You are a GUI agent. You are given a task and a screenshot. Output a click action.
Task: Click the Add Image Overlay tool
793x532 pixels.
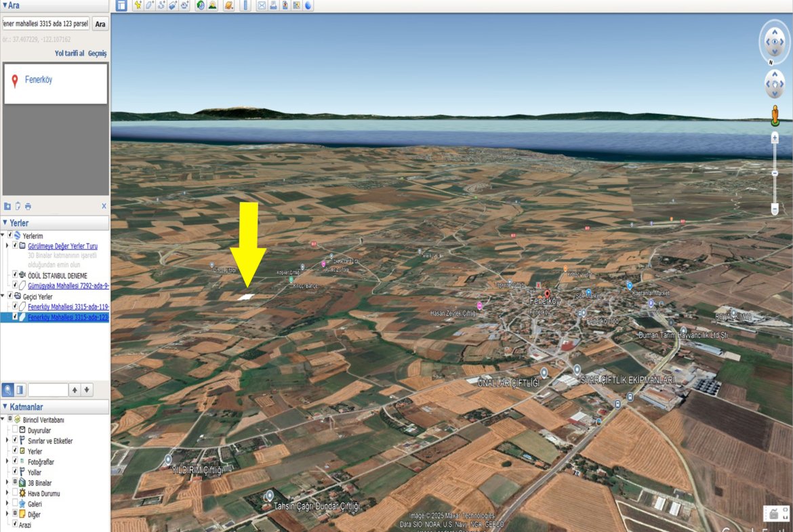click(x=173, y=5)
